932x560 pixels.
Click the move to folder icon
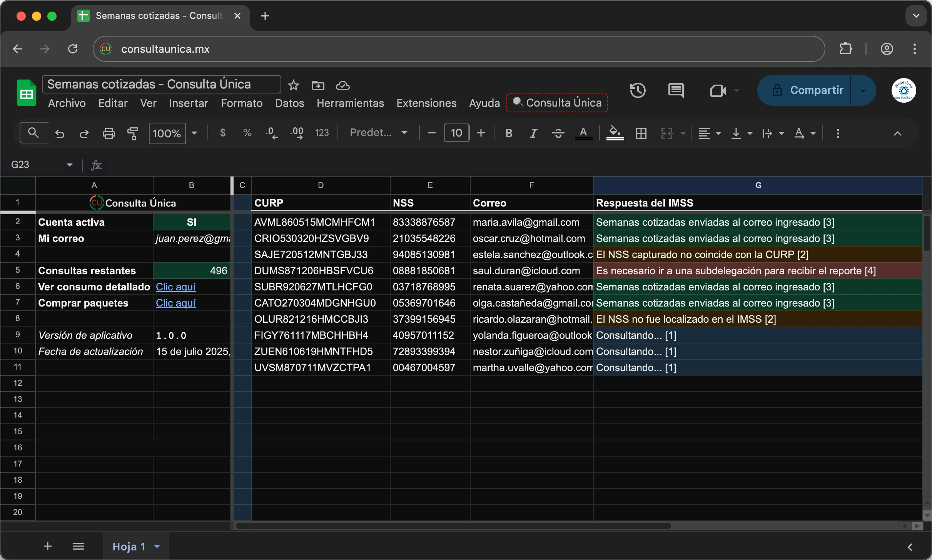pos(318,85)
